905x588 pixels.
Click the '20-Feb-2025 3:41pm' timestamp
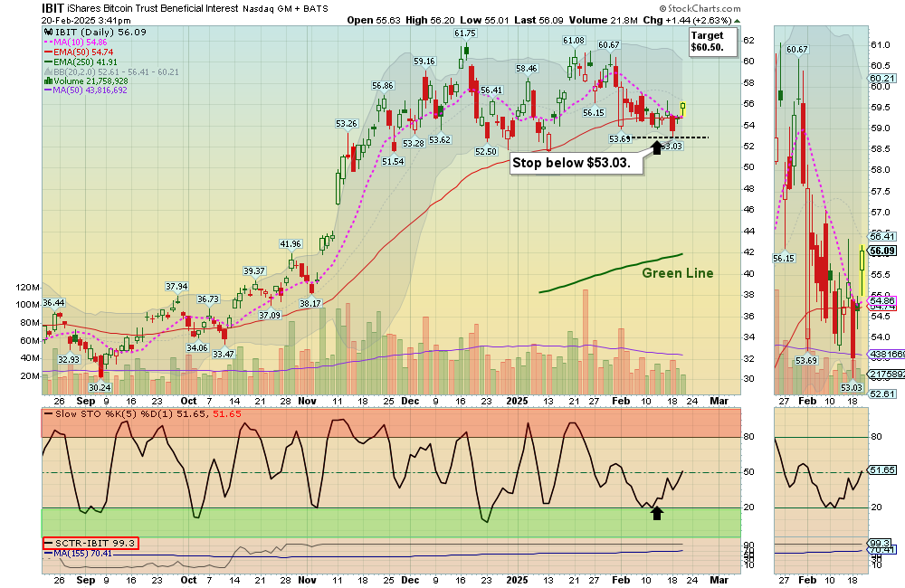86,20
